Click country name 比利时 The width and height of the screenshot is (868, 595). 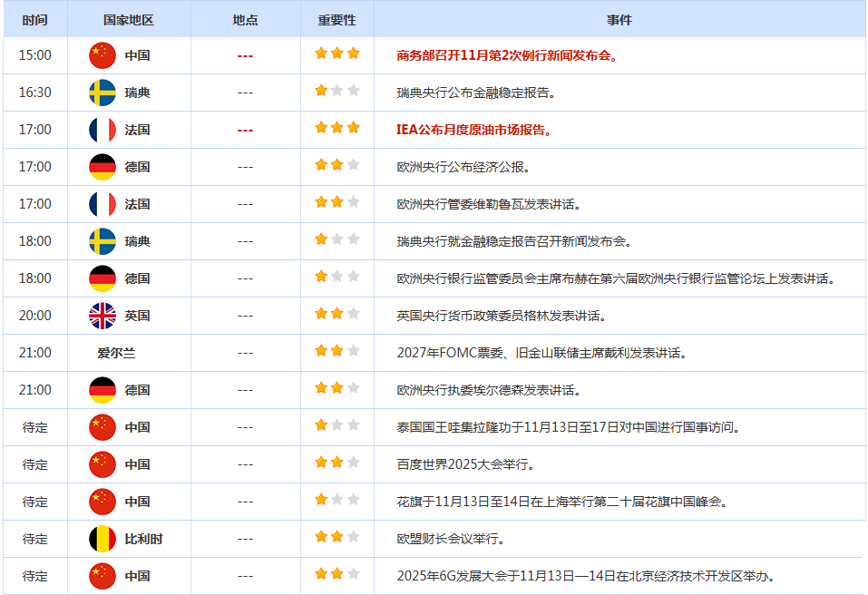coord(143,539)
